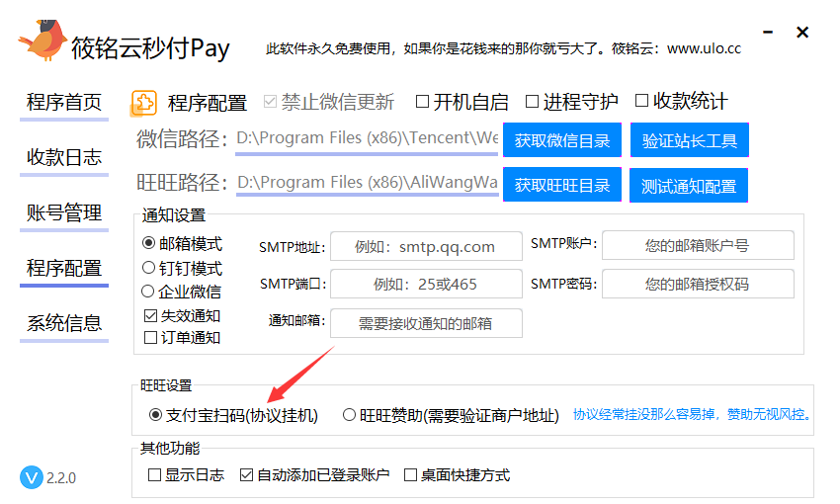The image size is (840, 504).
Task: Click the 2.2.0 version number
Action: tap(61, 477)
